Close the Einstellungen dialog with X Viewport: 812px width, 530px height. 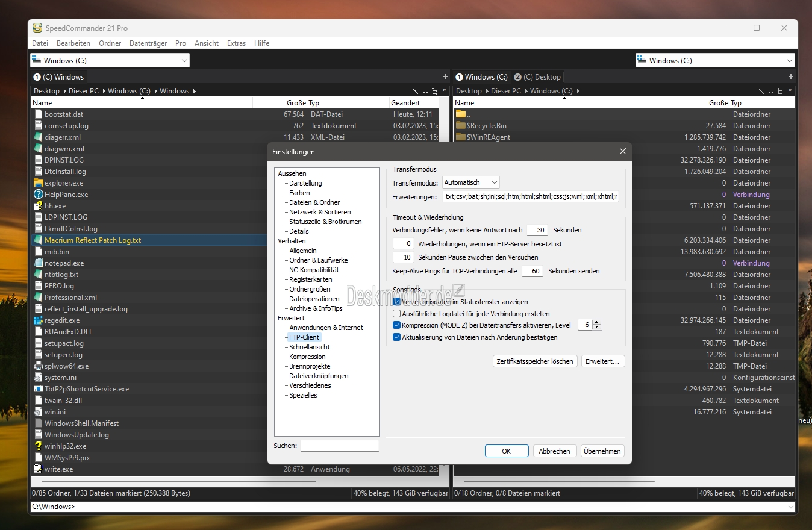pyautogui.click(x=623, y=151)
